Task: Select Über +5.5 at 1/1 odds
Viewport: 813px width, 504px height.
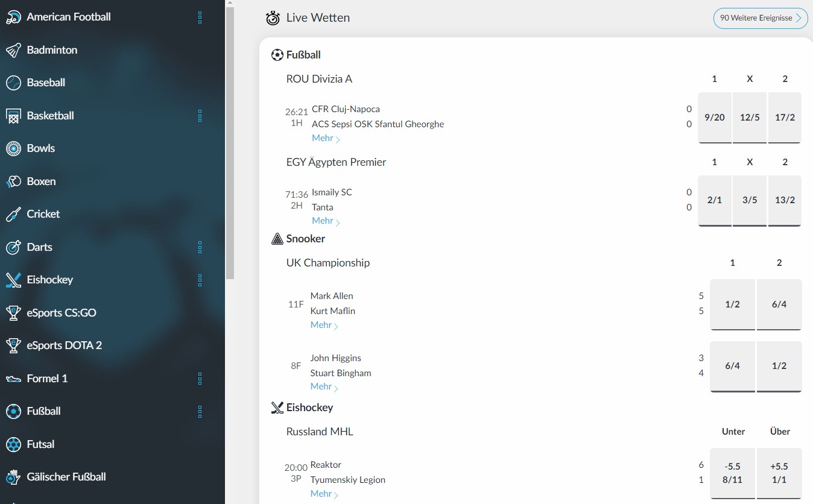Action: [x=779, y=473]
